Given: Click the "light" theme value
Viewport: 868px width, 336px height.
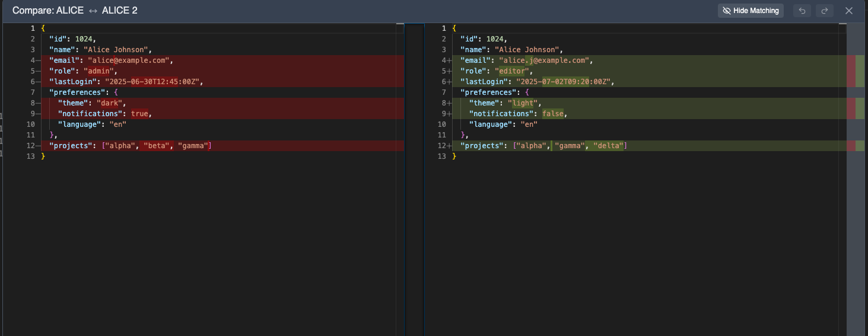Looking at the screenshot, I should [x=523, y=103].
